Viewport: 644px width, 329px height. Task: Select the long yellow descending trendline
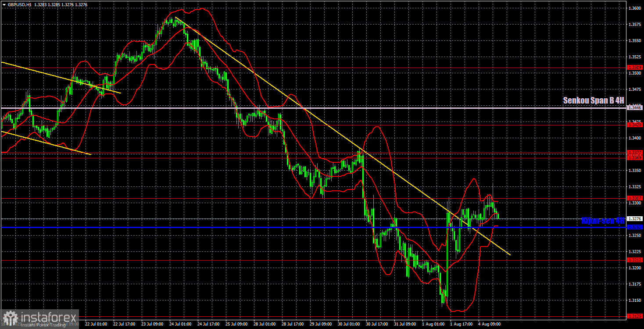tap(342, 136)
